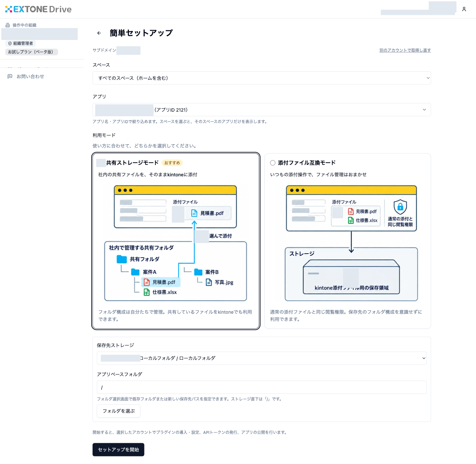Click the 操作中の組織 building icon
The image size is (476, 464).
click(x=8, y=25)
